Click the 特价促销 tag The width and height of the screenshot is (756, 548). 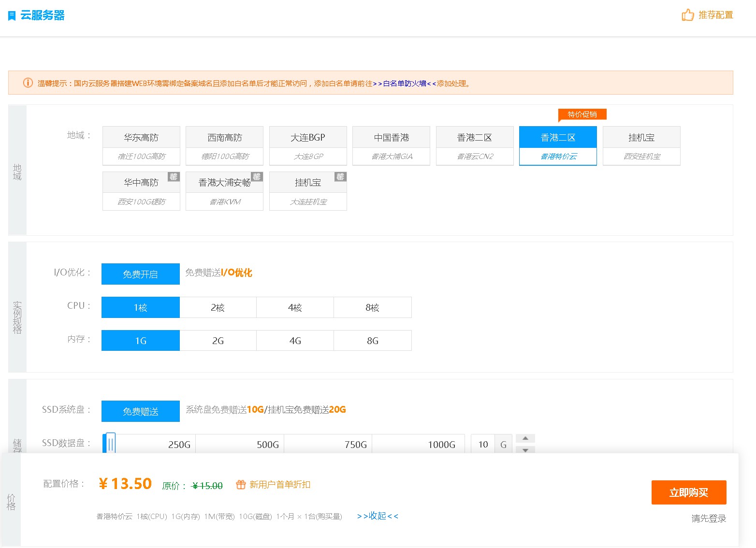tap(582, 115)
